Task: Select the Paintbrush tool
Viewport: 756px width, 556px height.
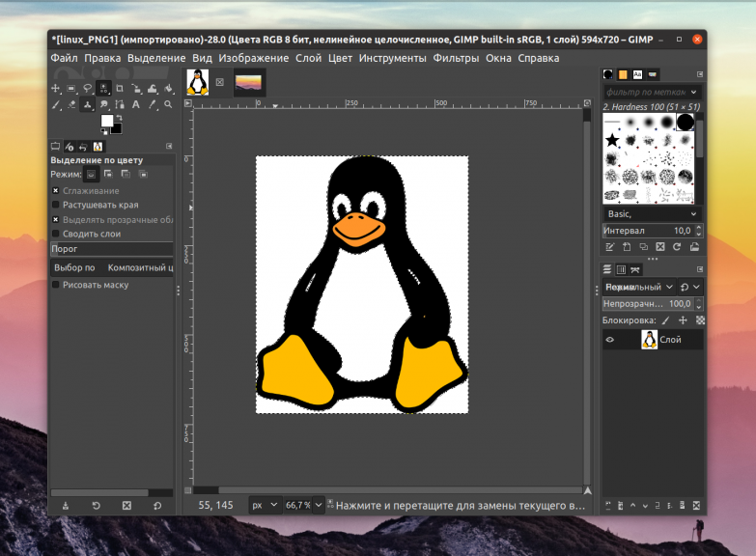Action: (55, 104)
